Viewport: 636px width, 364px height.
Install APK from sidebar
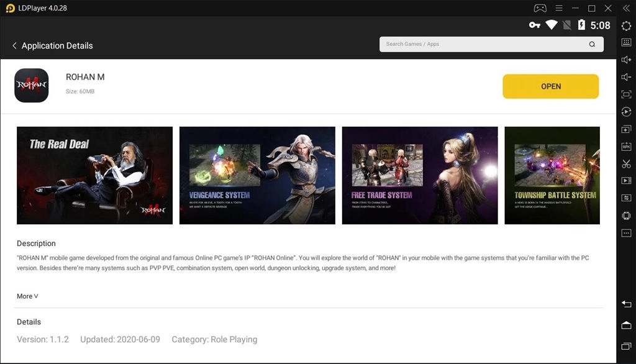pos(626,147)
